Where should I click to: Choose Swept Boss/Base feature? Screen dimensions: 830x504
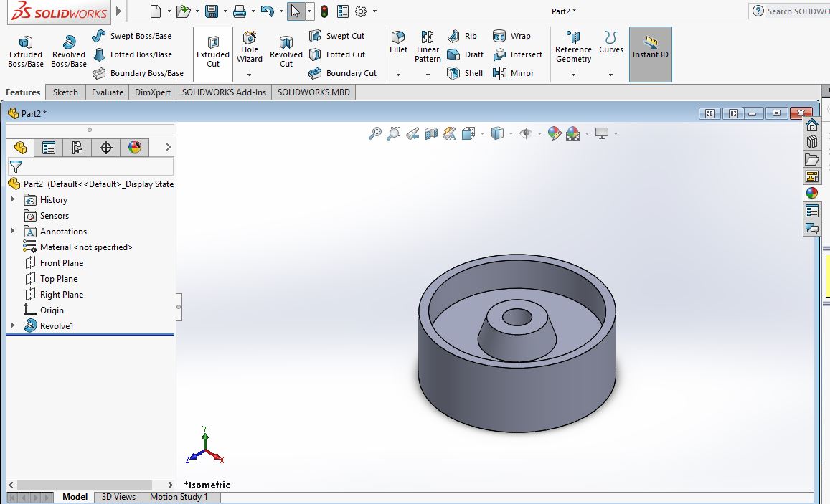[132, 36]
